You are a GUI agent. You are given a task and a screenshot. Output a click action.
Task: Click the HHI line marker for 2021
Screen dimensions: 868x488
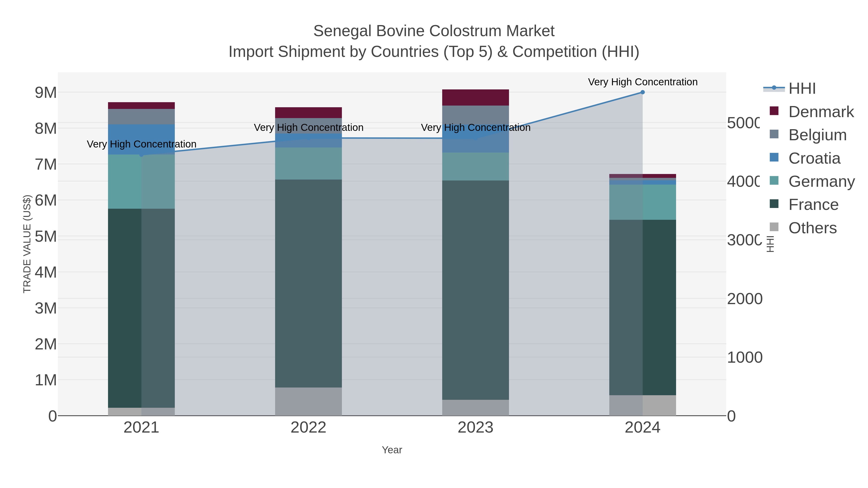coord(142,154)
